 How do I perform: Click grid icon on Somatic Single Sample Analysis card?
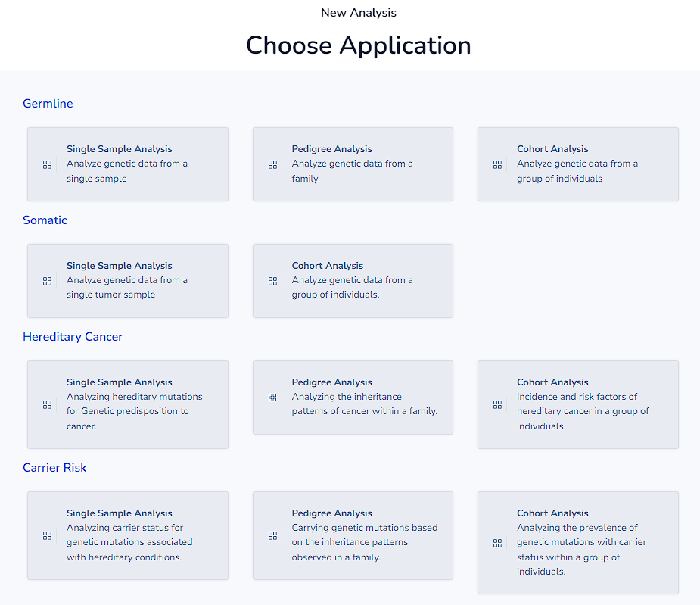[x=47, y=281]
